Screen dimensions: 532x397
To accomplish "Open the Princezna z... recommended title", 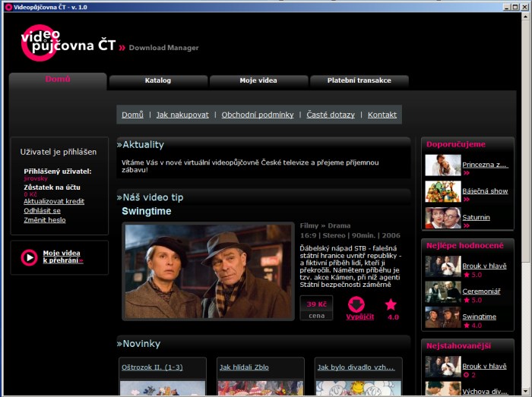I will click(x=485, y=165).
